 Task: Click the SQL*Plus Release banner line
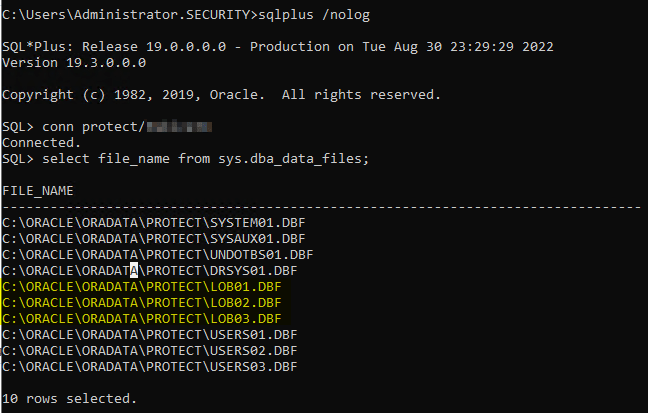(x=276, y=47)
